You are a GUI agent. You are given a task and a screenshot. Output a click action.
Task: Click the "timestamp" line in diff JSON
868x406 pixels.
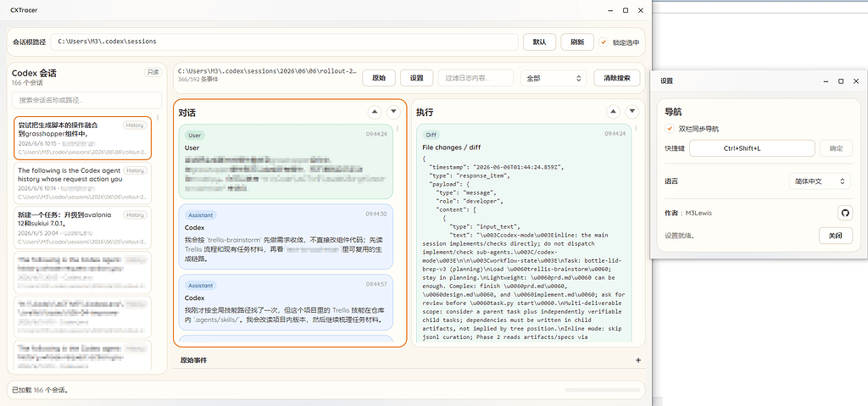pos(496,166)
